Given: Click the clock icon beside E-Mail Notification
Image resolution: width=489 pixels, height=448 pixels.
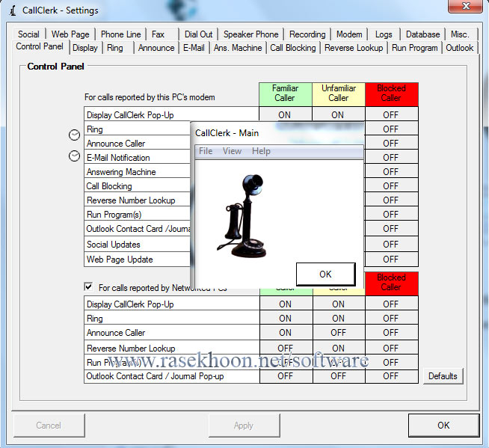Looking at the screenshot, I should pyautogui.click(x=74, y=156).
